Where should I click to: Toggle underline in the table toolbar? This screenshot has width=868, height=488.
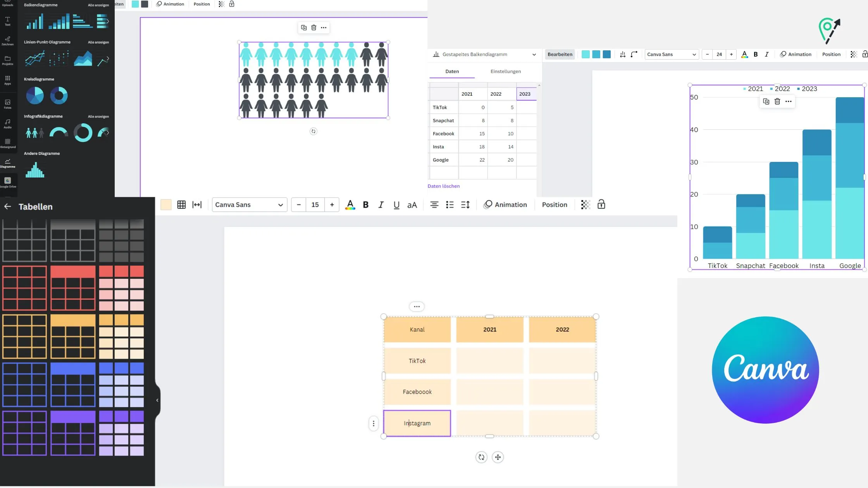(x=396, y=204)
